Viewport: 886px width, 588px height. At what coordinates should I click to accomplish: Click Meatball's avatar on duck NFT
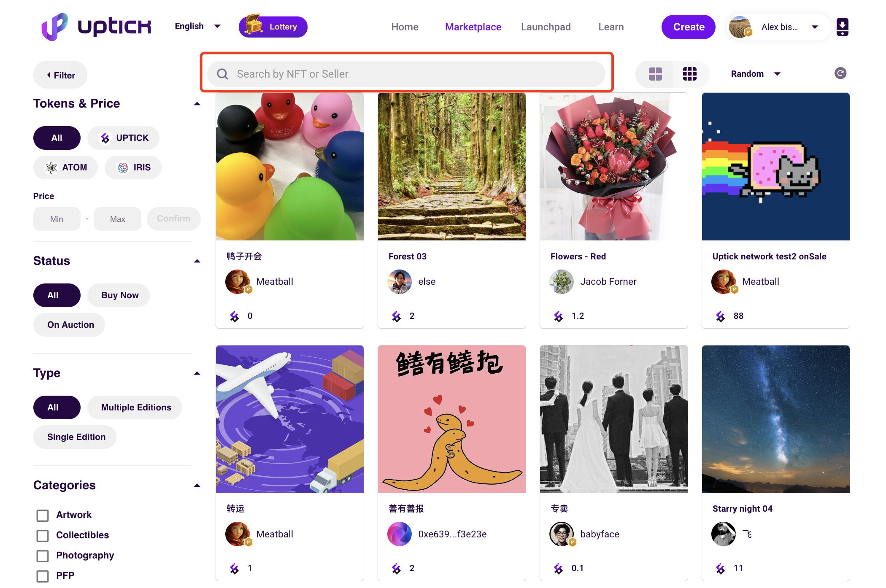point(238,281)
